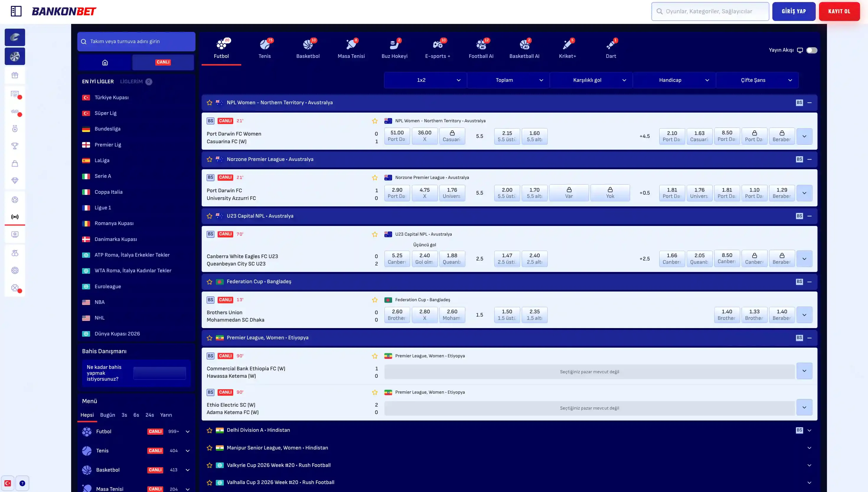Bet 2.90 on Port Darwin FC win
Image resolution: width=868 pixels, height=492 pixels.
(x=397, y=193)
